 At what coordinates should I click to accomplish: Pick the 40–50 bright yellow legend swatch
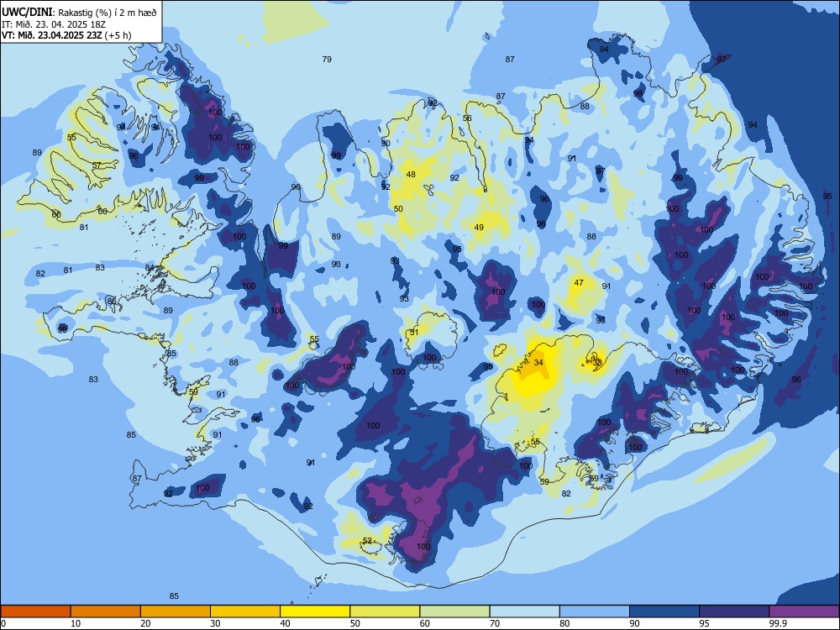[315, 612]
